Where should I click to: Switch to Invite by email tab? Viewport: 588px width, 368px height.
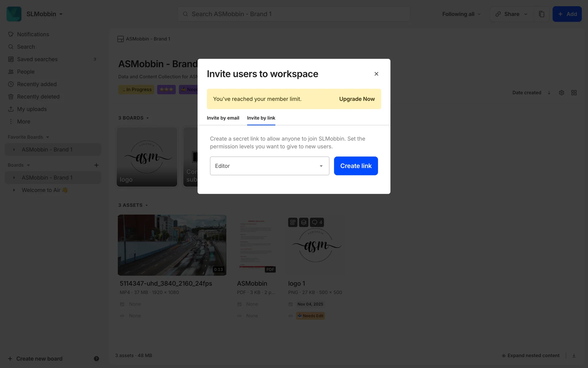click(223, 118)
